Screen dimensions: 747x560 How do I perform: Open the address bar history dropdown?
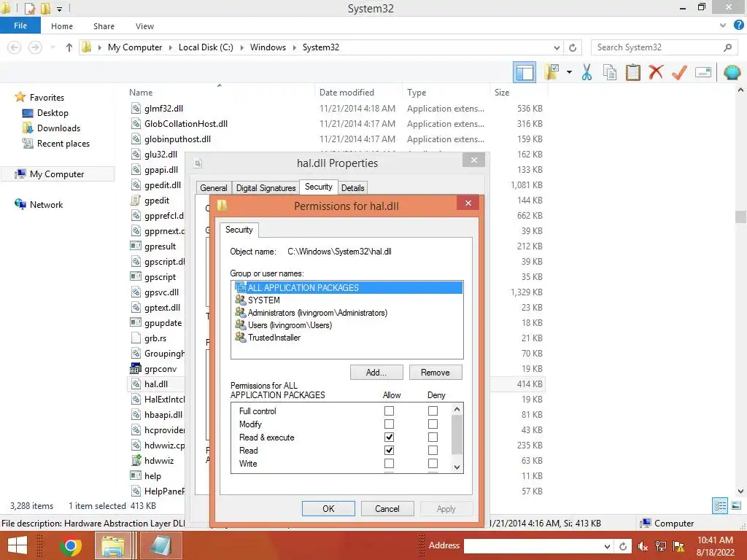click(x=557, y=47)
